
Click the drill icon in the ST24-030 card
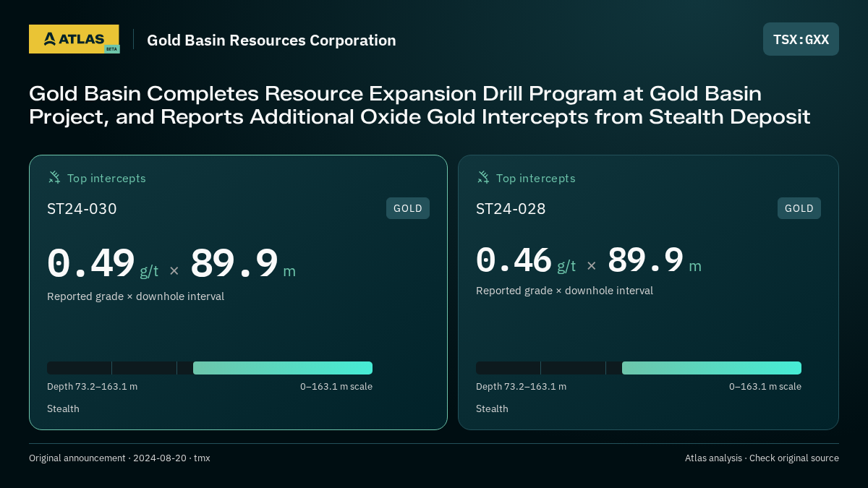click(54, 177)
